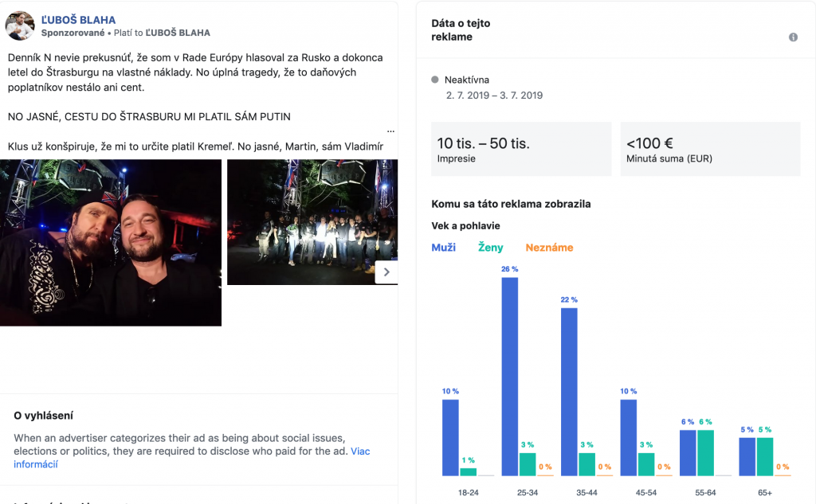
Task: Click the 'Komu sa táto reklama zobrazila' heading
Action: pos(511,204)
